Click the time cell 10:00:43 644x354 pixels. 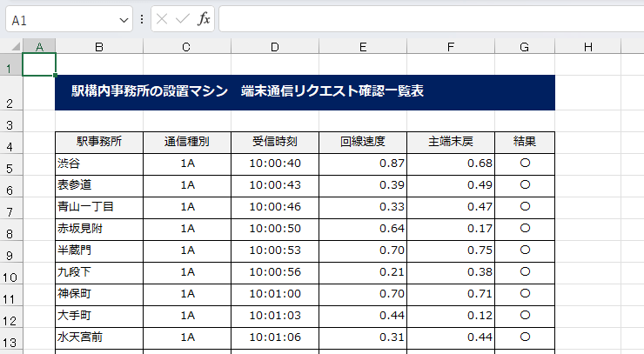point(275,186)
